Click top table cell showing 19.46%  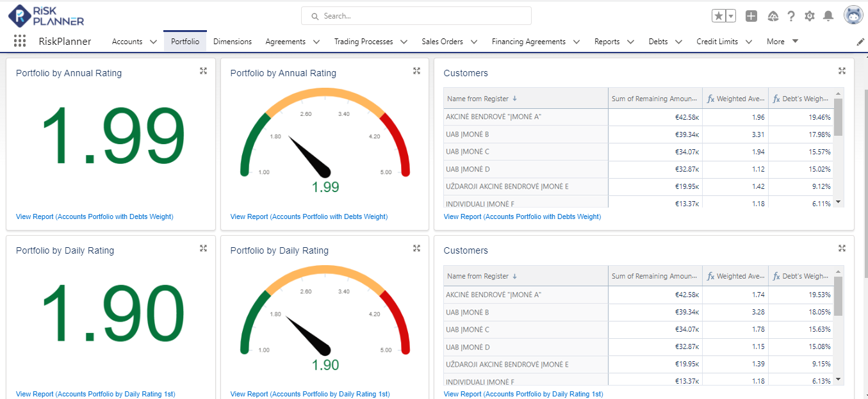(801, 117)
